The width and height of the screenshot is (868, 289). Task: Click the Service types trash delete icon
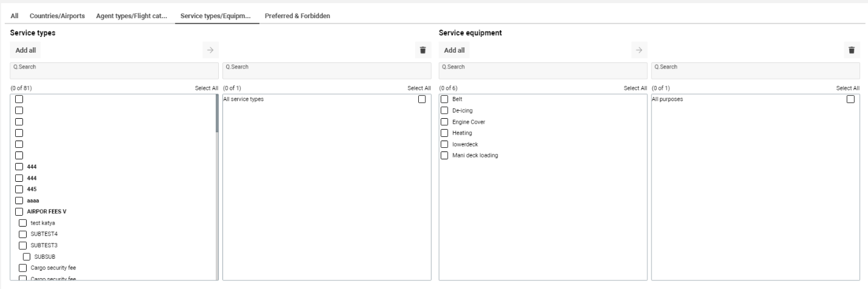(423, 50)
